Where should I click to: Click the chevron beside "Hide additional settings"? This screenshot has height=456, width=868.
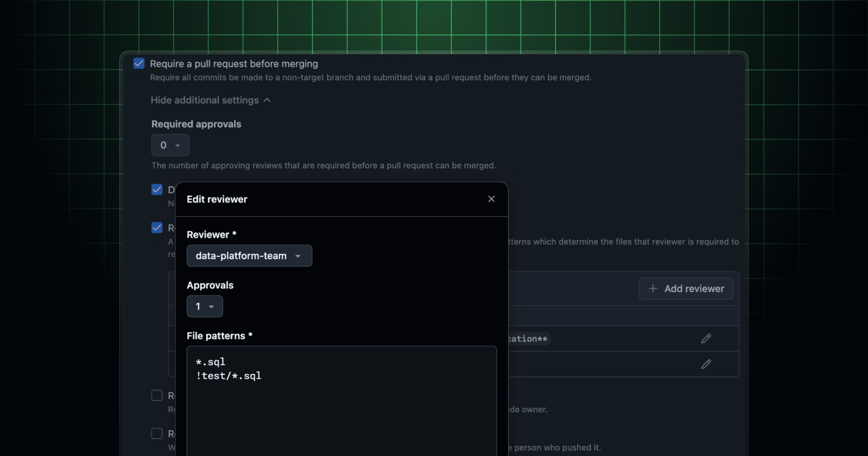click(267, 100)
